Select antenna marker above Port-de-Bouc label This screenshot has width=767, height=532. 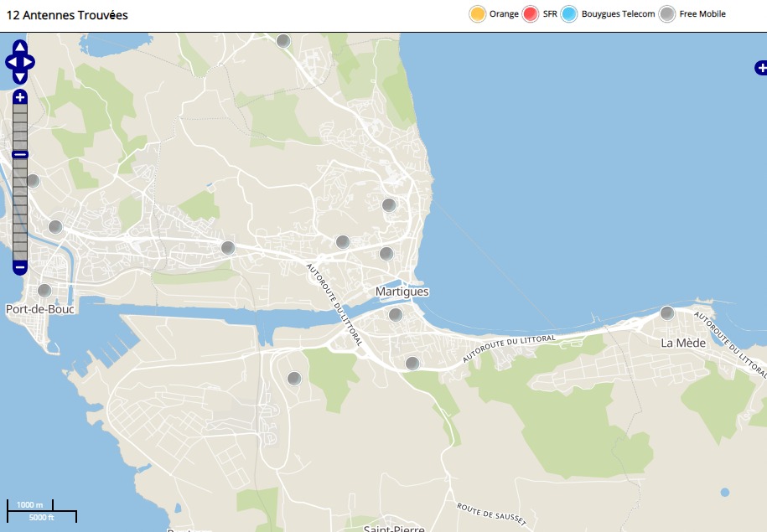pyautogui.click(x=44, y=291)
